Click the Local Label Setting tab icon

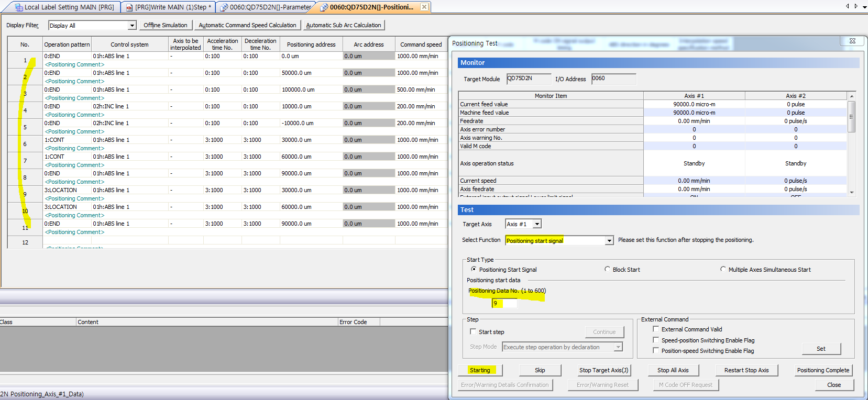19,7
